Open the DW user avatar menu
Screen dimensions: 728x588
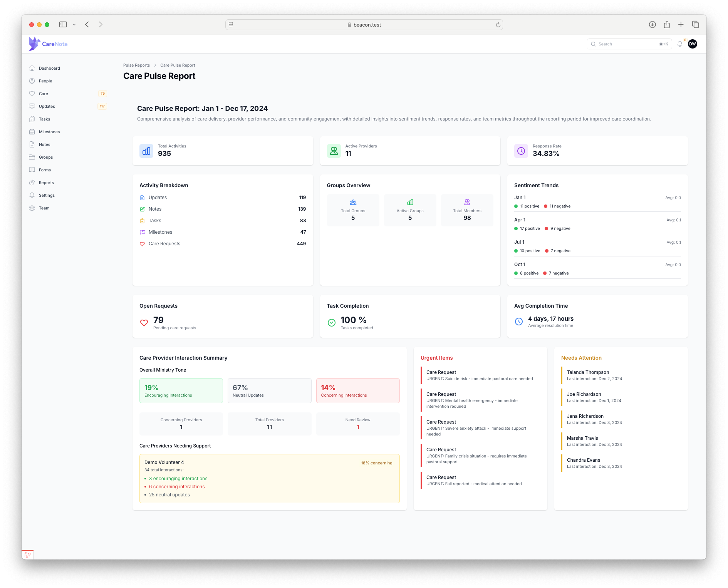[x=693, y=44]
